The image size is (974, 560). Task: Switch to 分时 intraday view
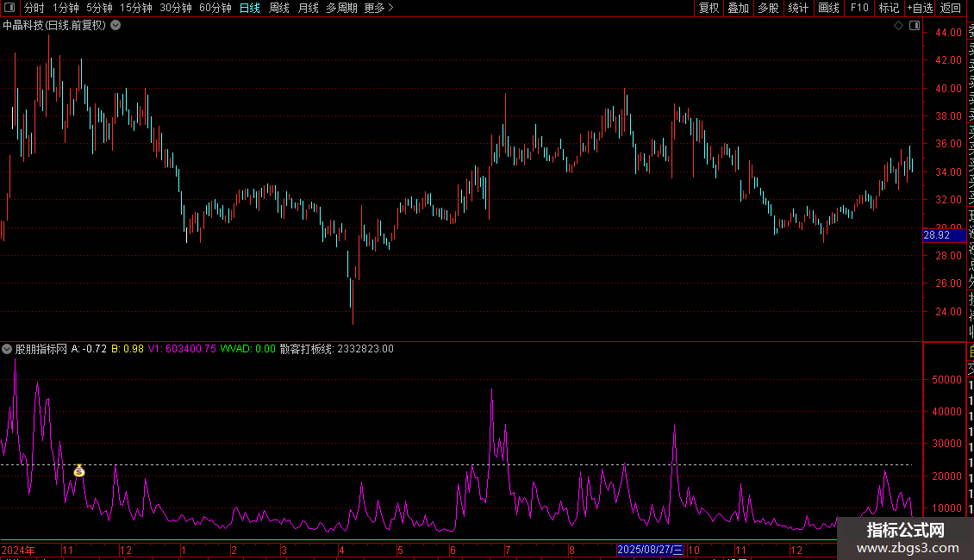(34, 8)
